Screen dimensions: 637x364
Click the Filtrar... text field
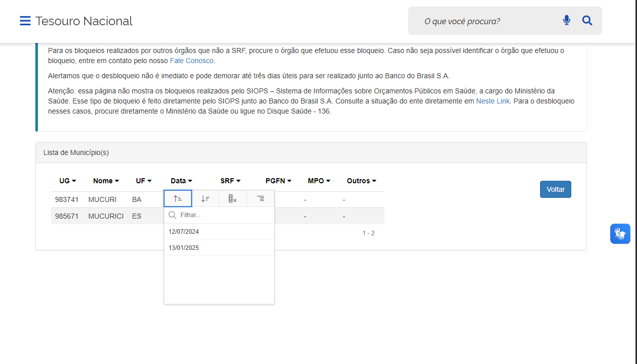pos(222,215)
